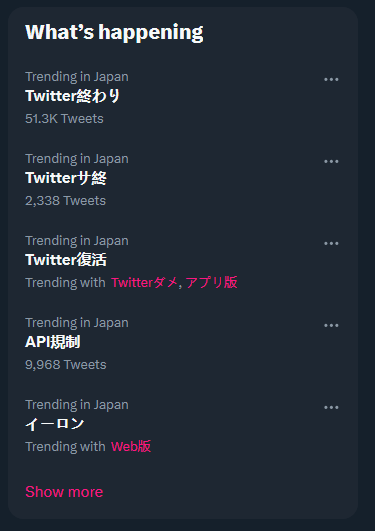Click the Web版 related trend link
The width and height of the screenshot is (375, 531).
131,446
